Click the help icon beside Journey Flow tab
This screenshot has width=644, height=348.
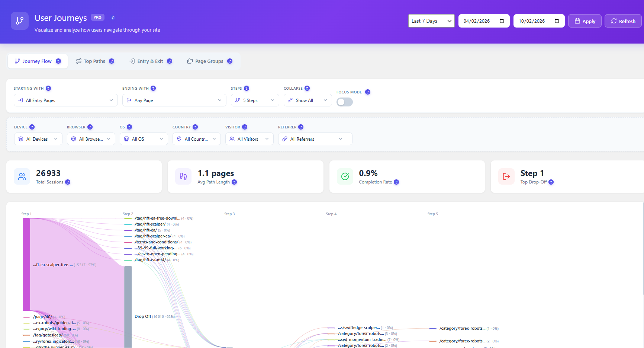click(x=58, y=61)
